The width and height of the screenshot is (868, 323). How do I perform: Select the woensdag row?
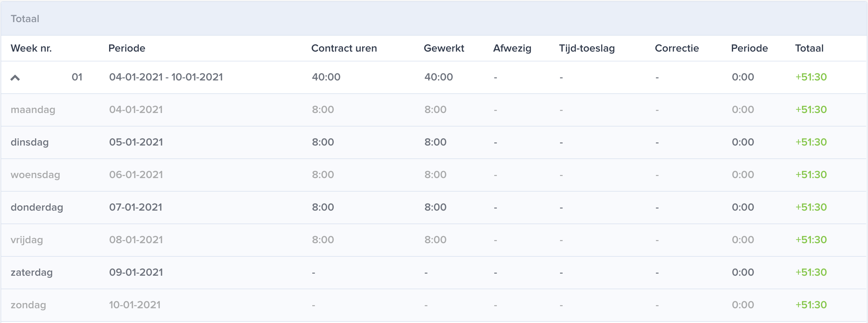pyautogui.click(x=434, y=175)
